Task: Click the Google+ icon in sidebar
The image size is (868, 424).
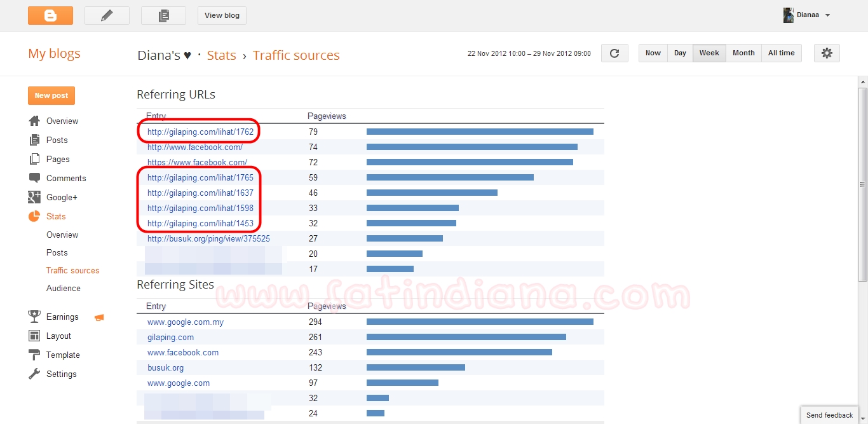Action: coord(34,197)
